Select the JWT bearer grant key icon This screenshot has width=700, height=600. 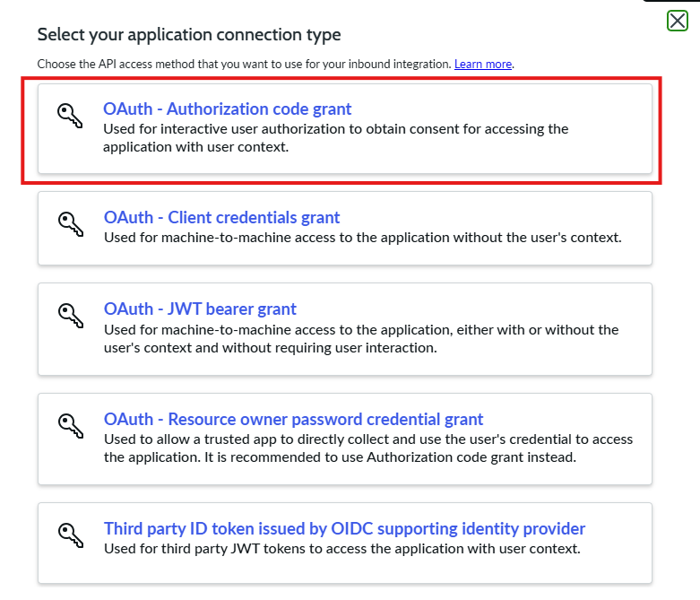pos(70,316)
